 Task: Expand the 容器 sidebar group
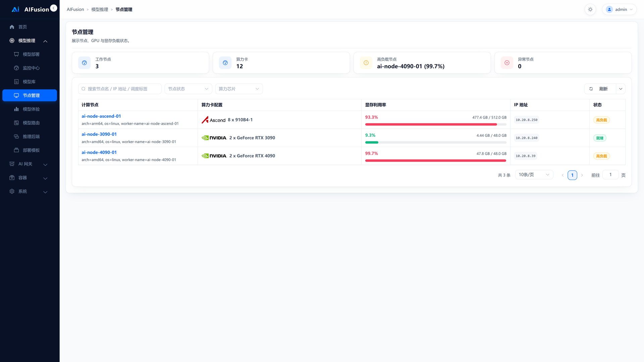(x=30, y=178)
